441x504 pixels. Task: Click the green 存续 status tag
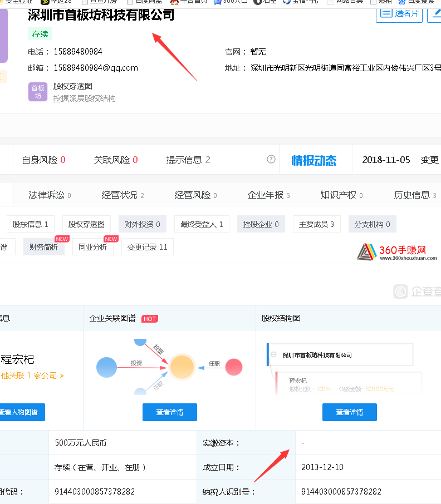coord(40,34)
